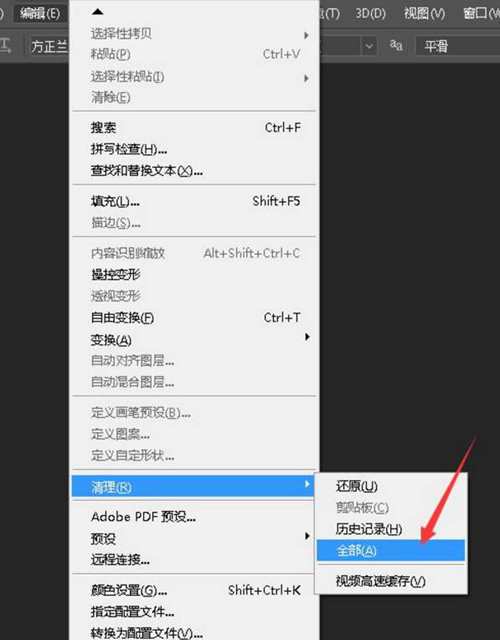The width and height of the screenshot is (500, 640).
Task: Click the anti-aliasing aa icon
Action: pyautogui.click(x=396, y=45)
